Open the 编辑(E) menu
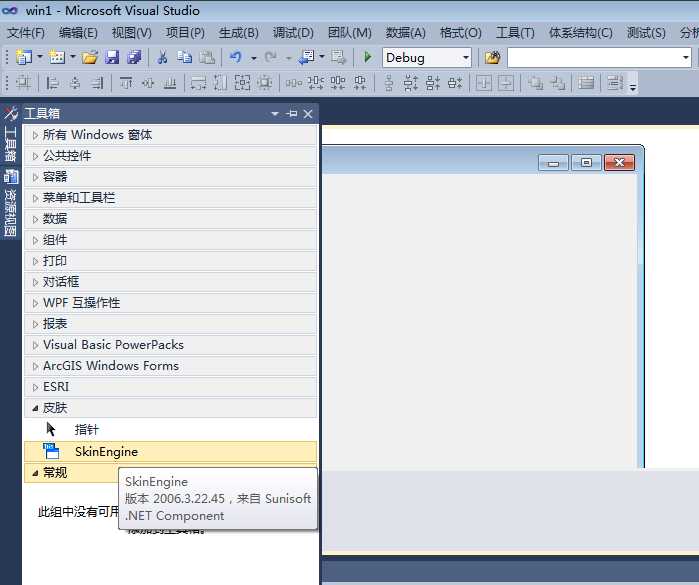The width and height of the screenshot is (699, 585). click(78, 33)
